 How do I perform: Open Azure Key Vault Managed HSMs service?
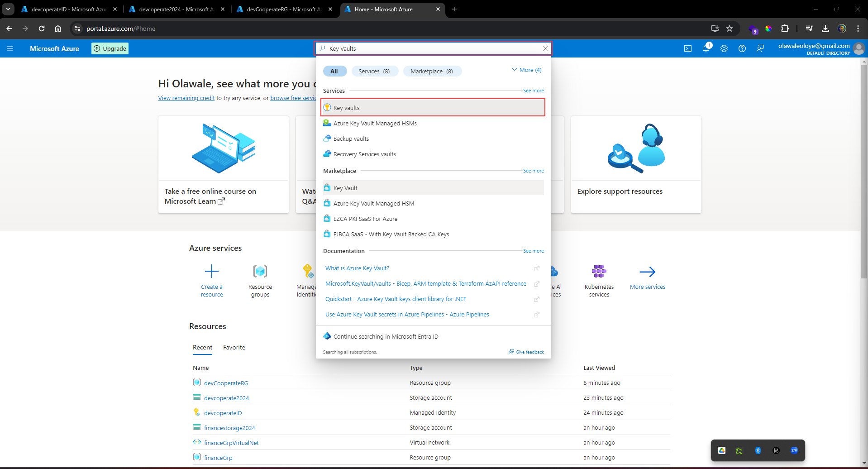(375, 123)
